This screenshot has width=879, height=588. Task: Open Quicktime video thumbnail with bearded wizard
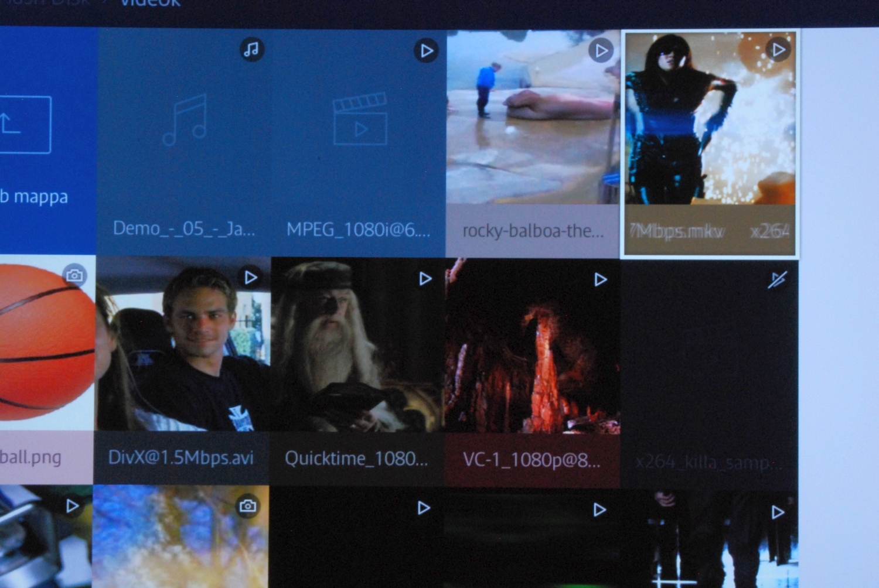[x=357, y=346]
